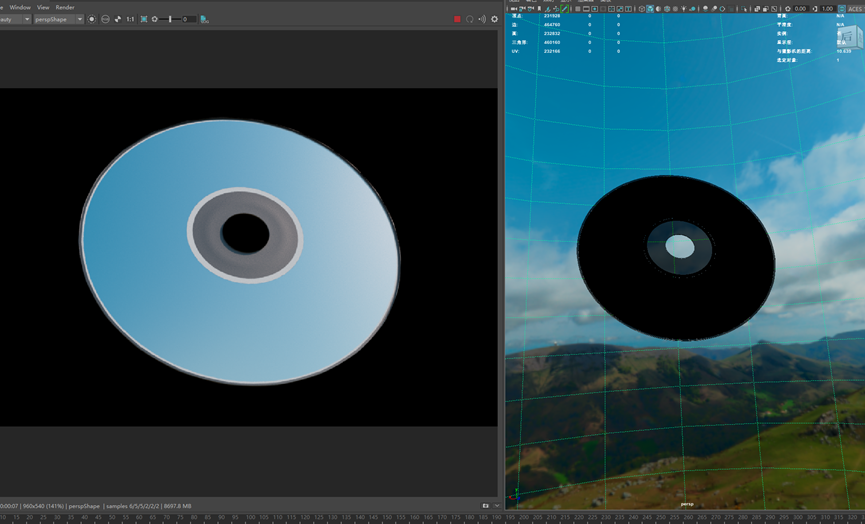This screenshot has height=524, width=865.
Task: Click the viewport gamma icon
Action: (x=815, y=9)
